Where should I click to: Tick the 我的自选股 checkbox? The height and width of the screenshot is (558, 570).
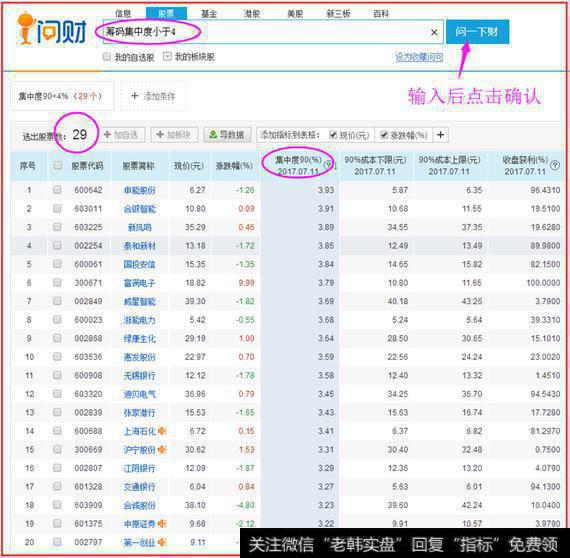[107, 57]
